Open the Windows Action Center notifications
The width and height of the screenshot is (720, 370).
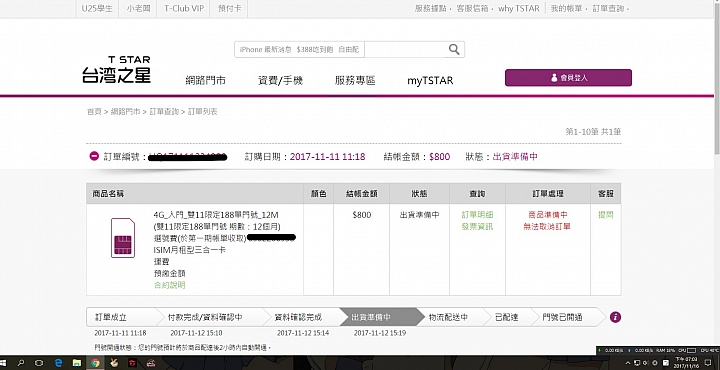[709, 363]
